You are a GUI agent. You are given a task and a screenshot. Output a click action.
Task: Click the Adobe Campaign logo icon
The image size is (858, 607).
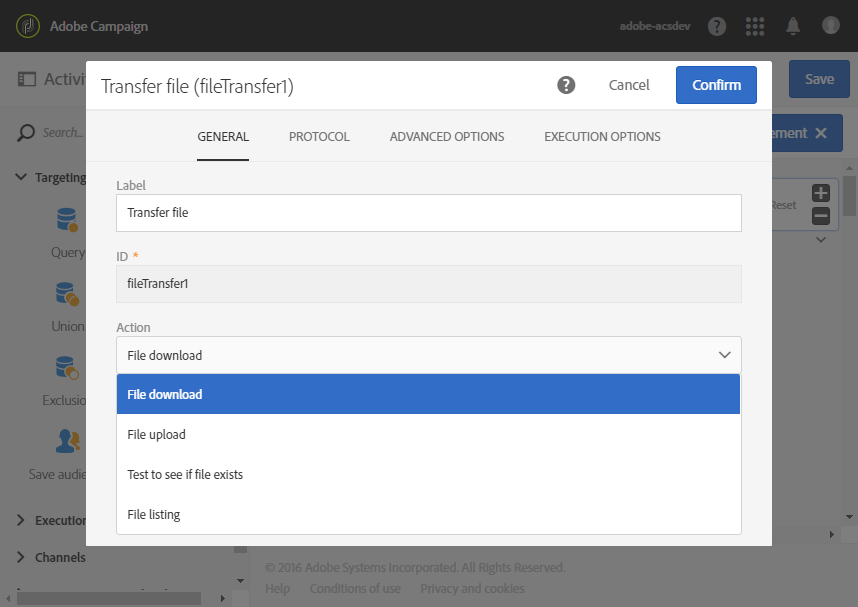coord(28,26)
